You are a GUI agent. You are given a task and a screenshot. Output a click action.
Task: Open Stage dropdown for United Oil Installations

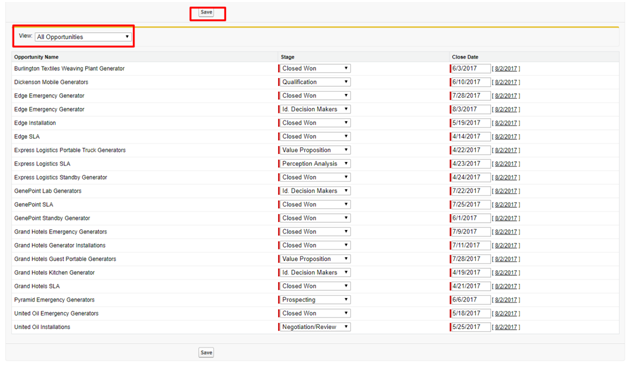pos(315,327)
